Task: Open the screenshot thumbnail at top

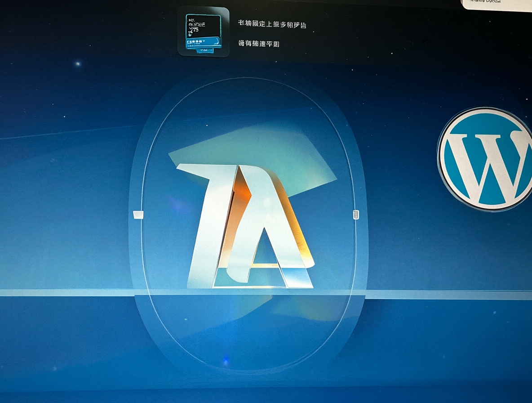Action: [203, 32]
